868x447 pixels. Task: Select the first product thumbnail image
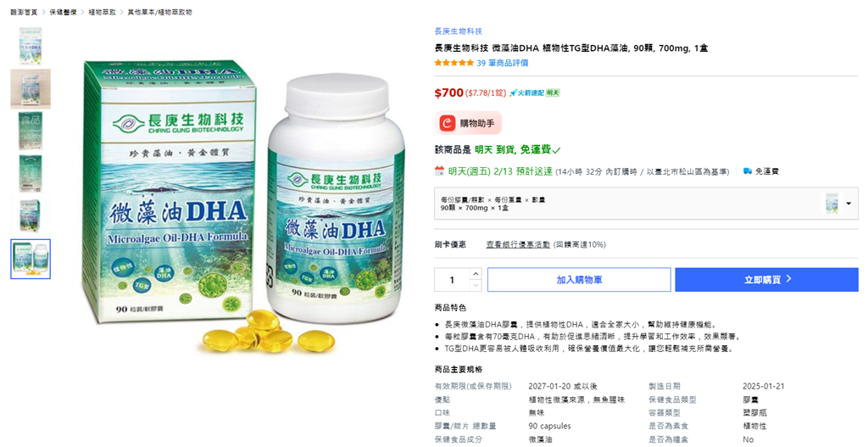click(31, 47)
